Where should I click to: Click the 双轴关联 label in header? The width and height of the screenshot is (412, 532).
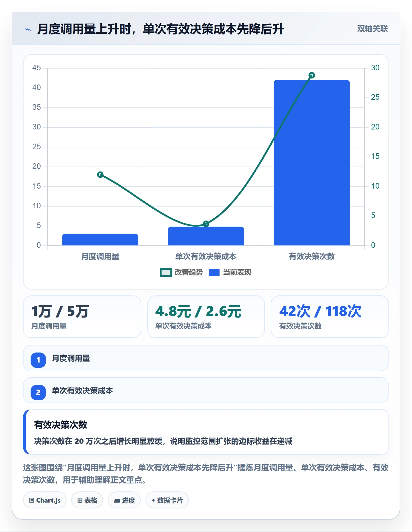tap(372, 29)
